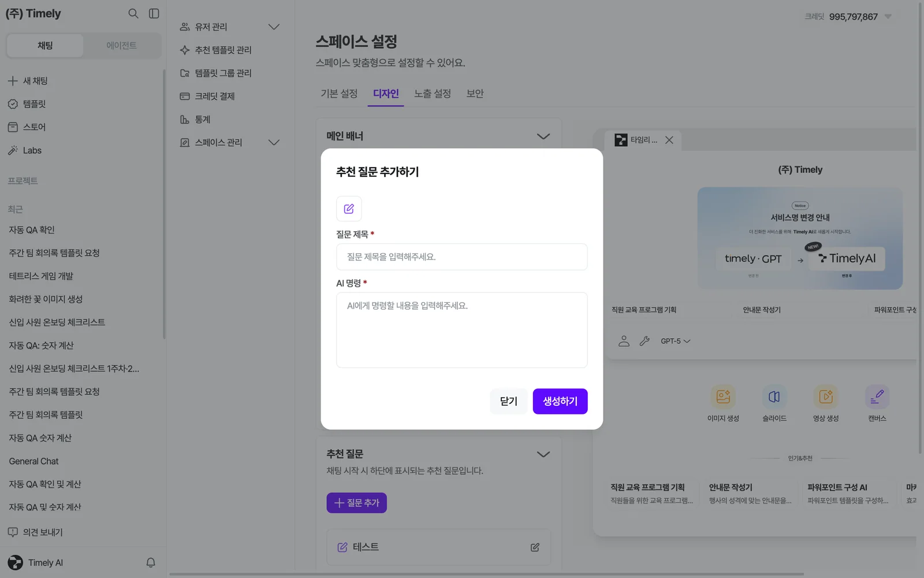Viewport: 924px width, 578px height.
Task: Click the user profile icon in preview
Action: click(x=624, y=341)
